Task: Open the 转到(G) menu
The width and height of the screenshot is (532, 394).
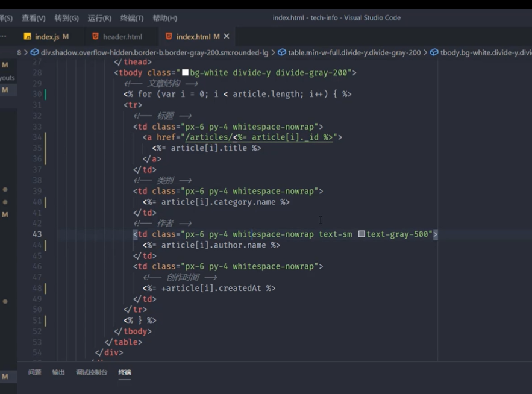Action: pos(66,18)
